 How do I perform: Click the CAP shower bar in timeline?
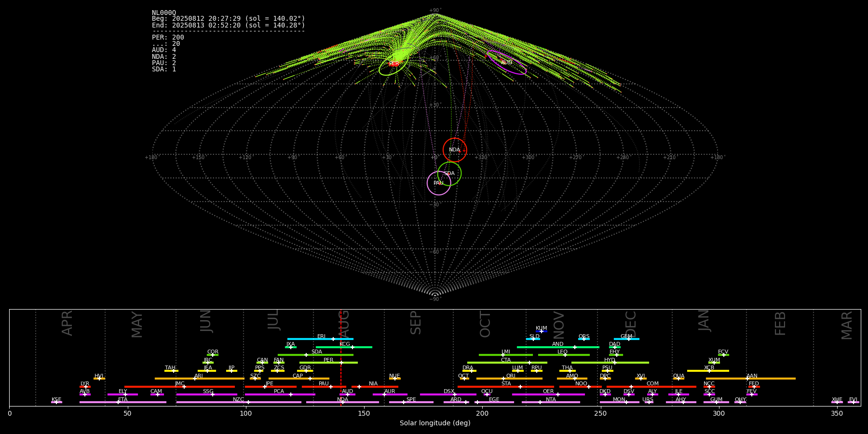pos(299,379)
